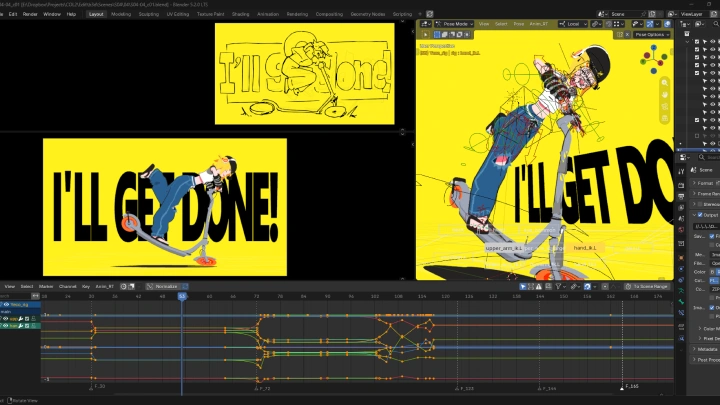720x405 pixels.
Task: Toggle the Output panel checkbox
Action: click(x=700, y=215)
